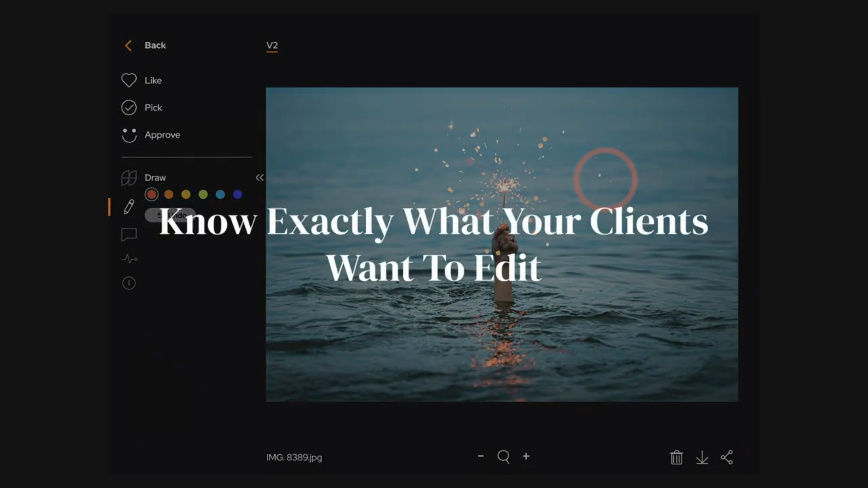Open the comment speech bubble tool
This screenshot has height=488, width=868.
click(x=129, y=234)
